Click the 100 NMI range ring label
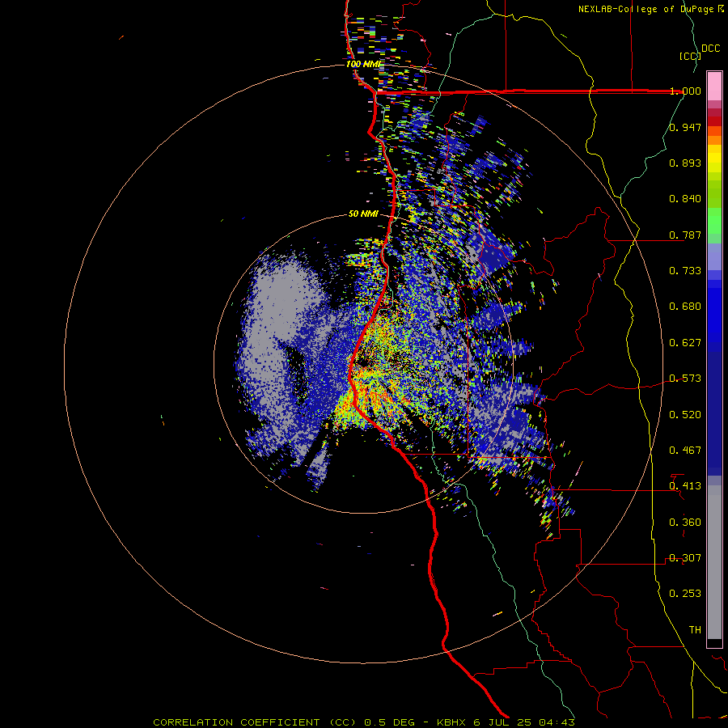The width and height of the screenshot is (728, 728). click(x=362, y=64)
